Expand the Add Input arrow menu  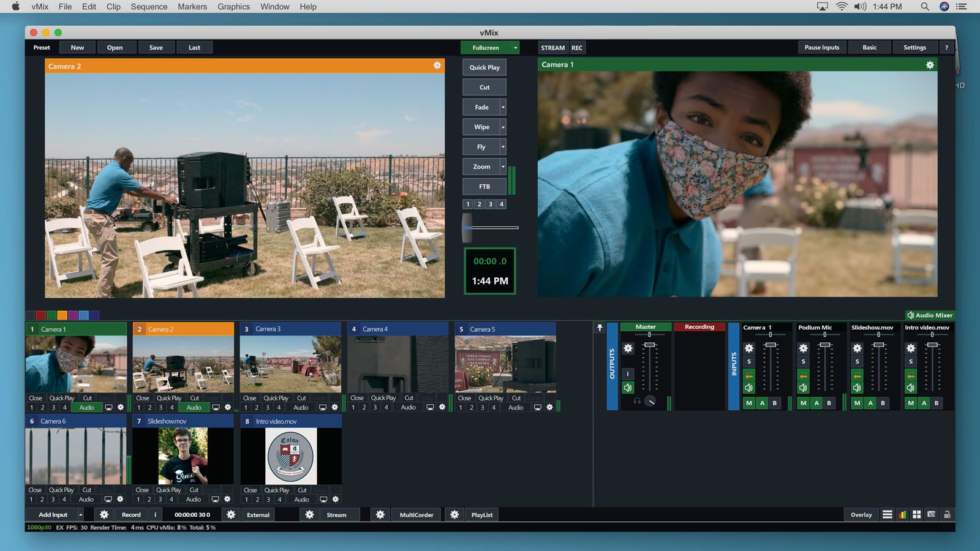(x=80, y=515)
